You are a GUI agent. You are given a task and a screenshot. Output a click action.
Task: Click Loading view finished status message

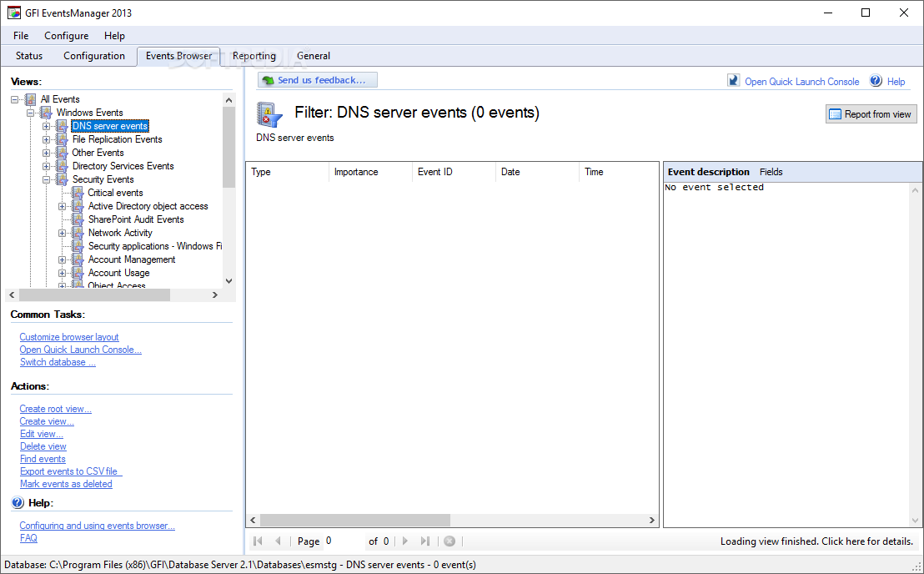(x=816, y=541)
